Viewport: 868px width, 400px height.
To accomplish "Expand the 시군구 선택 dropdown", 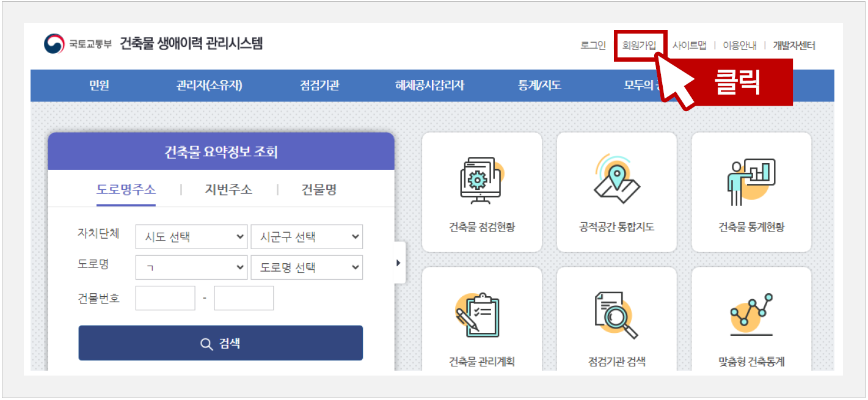I will coord(307,237).
